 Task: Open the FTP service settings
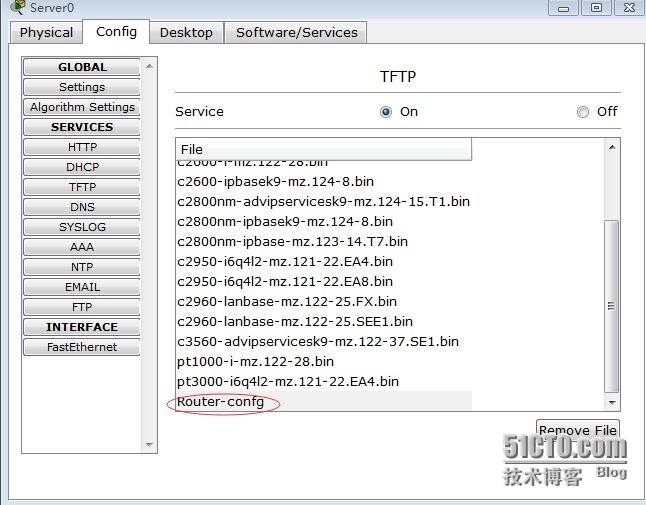(x=82, y=306)
